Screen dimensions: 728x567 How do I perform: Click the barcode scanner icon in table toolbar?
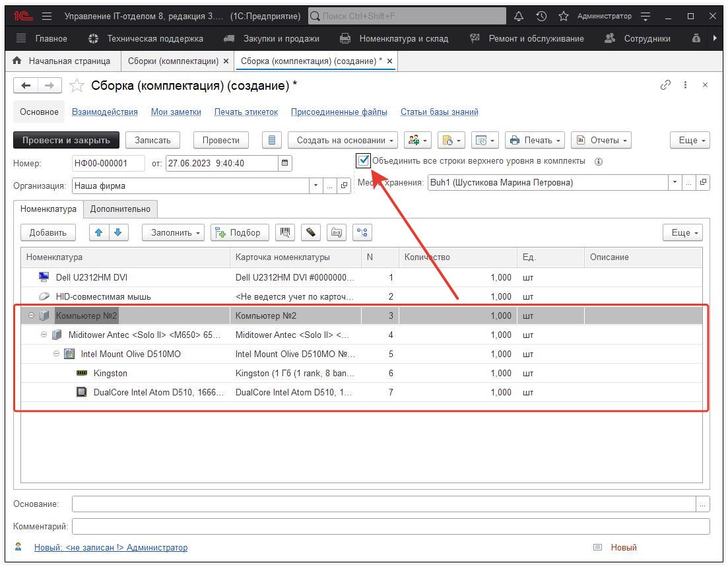click(x=285, y=232)
